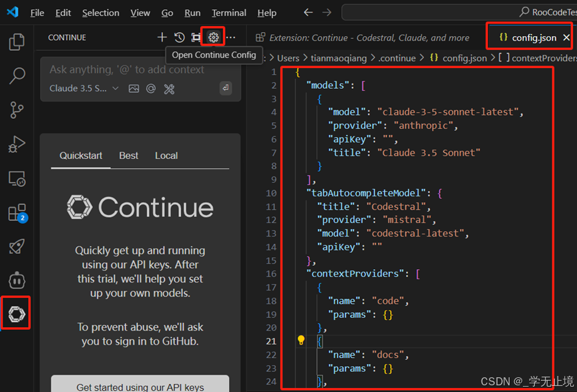The width and height of the screenshot is (577, 392).
Task: Click the 'contextProviders' breadcrumb segment
Action: pyautogui.click(x=538, y=58)
